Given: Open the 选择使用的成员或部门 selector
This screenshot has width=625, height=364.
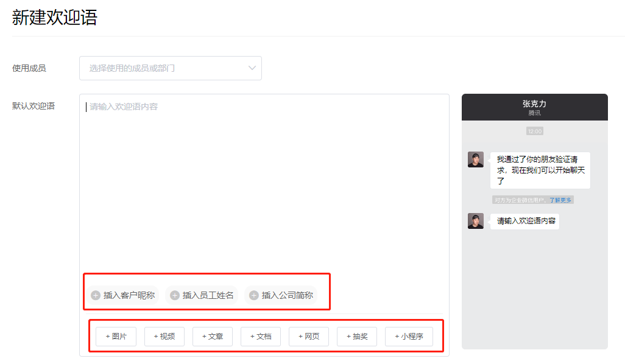Looking at the screenshot, I should (x=164, y=68).
